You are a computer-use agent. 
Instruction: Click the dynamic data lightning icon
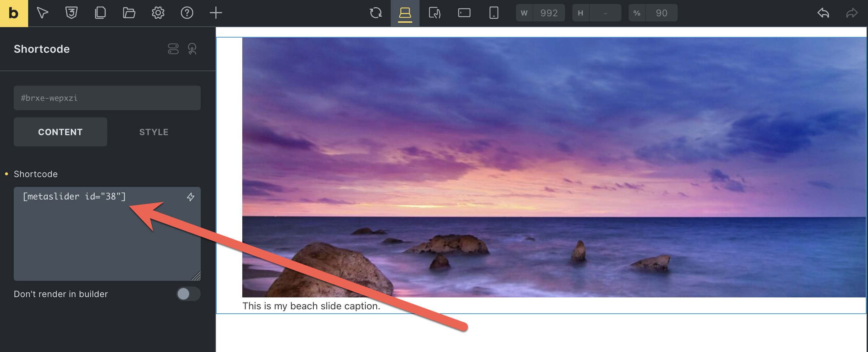click(191, 197)
